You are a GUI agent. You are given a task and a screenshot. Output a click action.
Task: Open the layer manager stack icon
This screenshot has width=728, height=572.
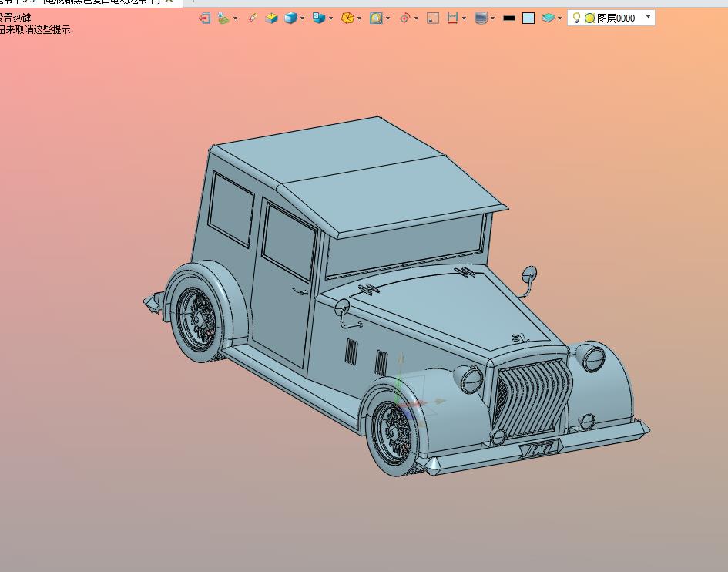(548, 19)
